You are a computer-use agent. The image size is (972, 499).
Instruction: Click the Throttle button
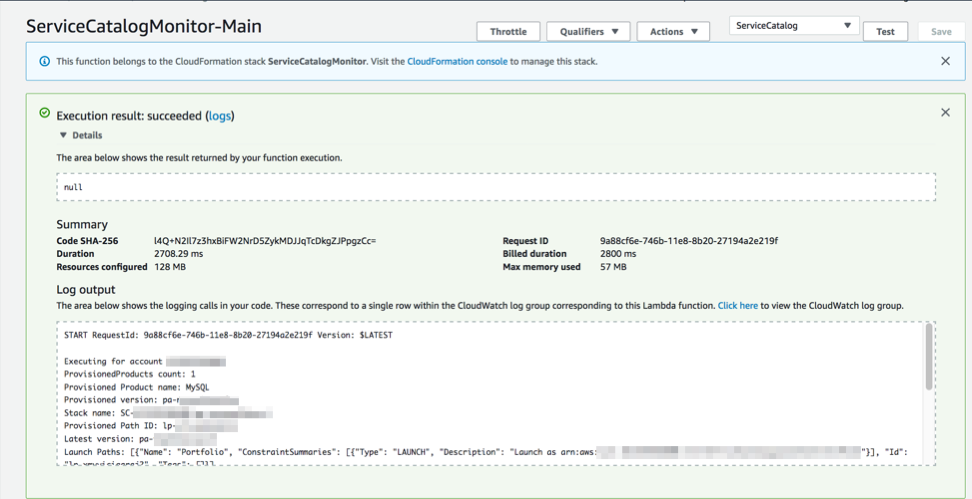pos(508,32)
